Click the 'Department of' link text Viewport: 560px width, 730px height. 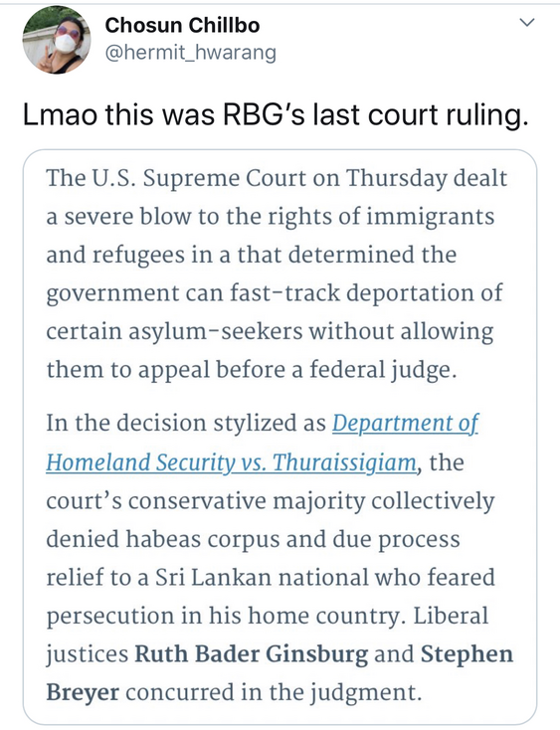405,424
